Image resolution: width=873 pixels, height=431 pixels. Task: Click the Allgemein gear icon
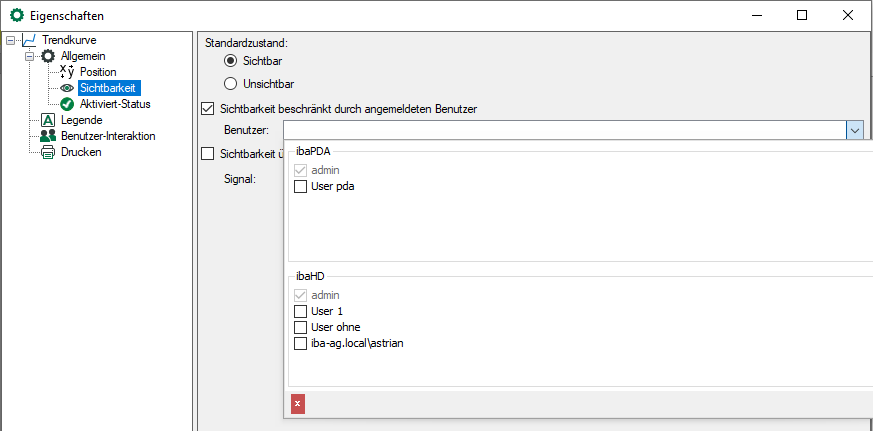47,56
